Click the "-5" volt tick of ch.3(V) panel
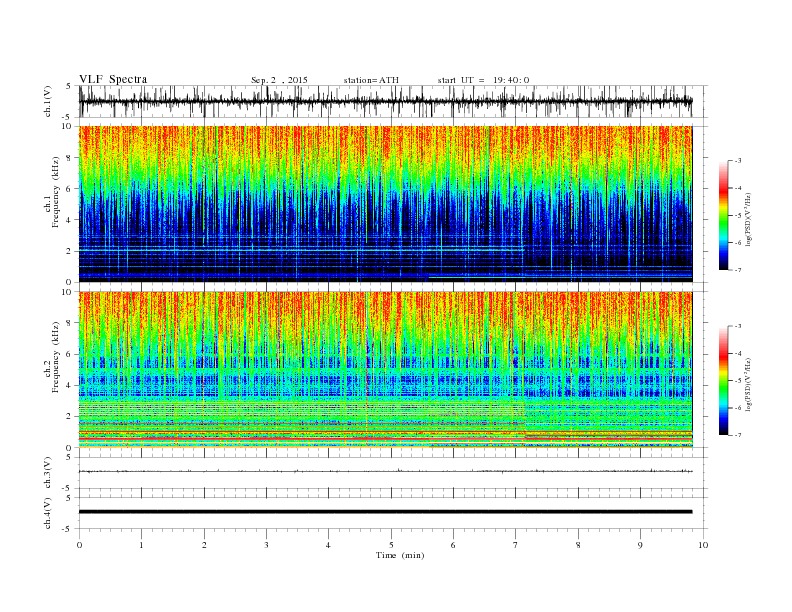Screen dimensions: 792x612 point(67,488)
